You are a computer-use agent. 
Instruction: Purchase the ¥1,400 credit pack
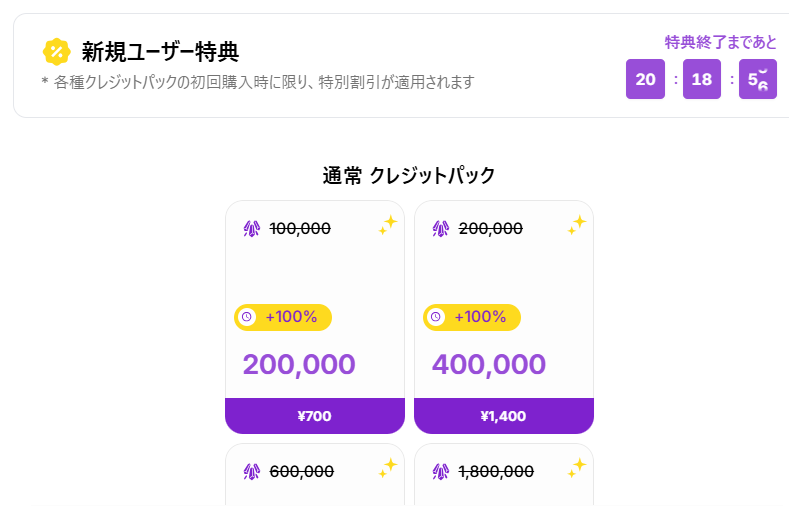point(503,416)
